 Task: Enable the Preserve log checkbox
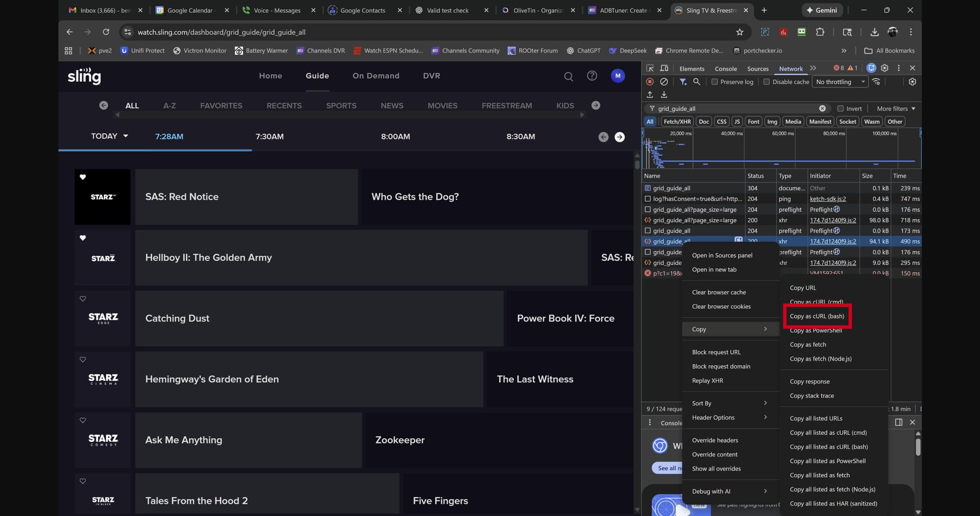pos(715,82)
